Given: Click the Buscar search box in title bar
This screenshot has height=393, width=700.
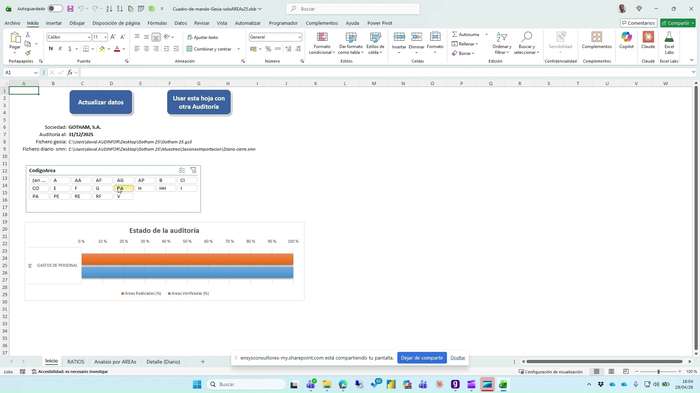Looking at the screenshot, I should [353, 9].
